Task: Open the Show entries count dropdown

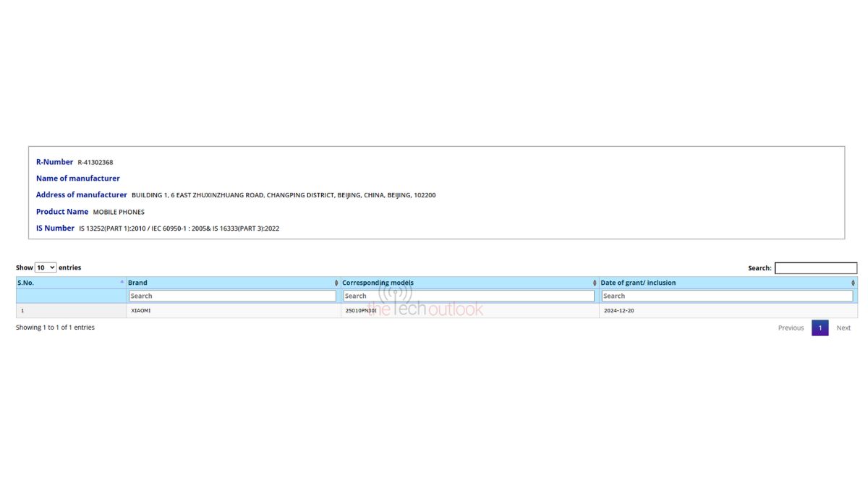Action: click(x=46, y=267)
